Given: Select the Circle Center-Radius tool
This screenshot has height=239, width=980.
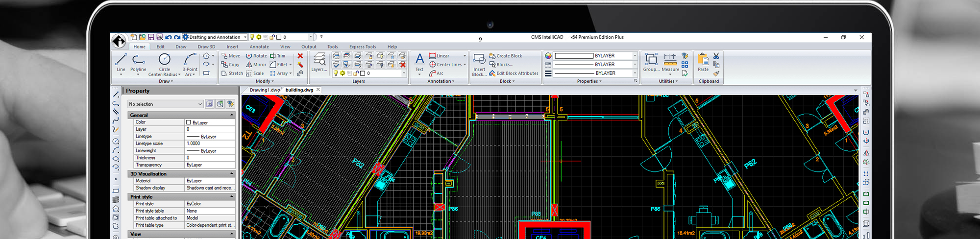Looking at the screenshot, I should tap(165, 65).
